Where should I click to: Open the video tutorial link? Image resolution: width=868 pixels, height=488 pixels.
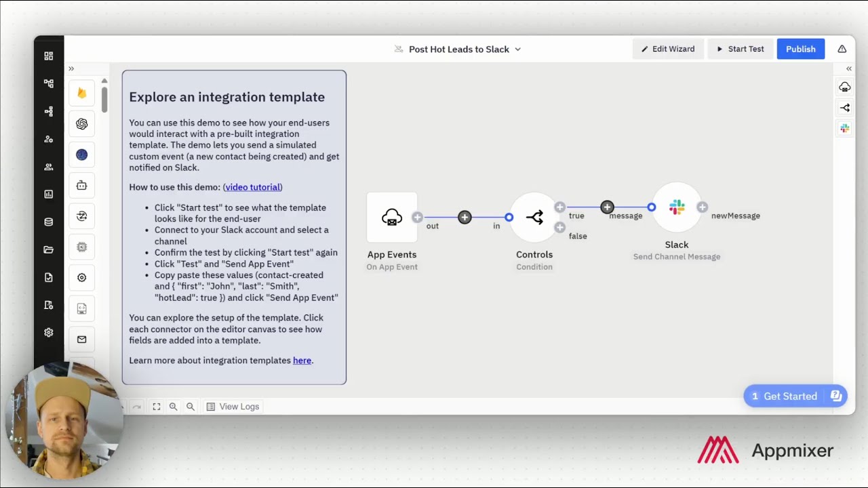[x=253, y=187]
